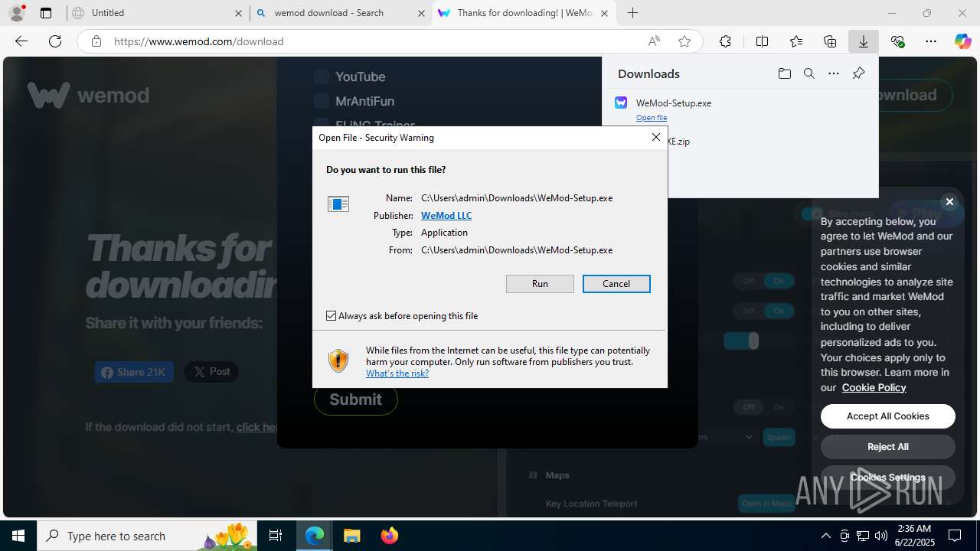The image size is (980, 551).
Task: Toggle the Downloads toolbar icon
Action: [864, 41]
